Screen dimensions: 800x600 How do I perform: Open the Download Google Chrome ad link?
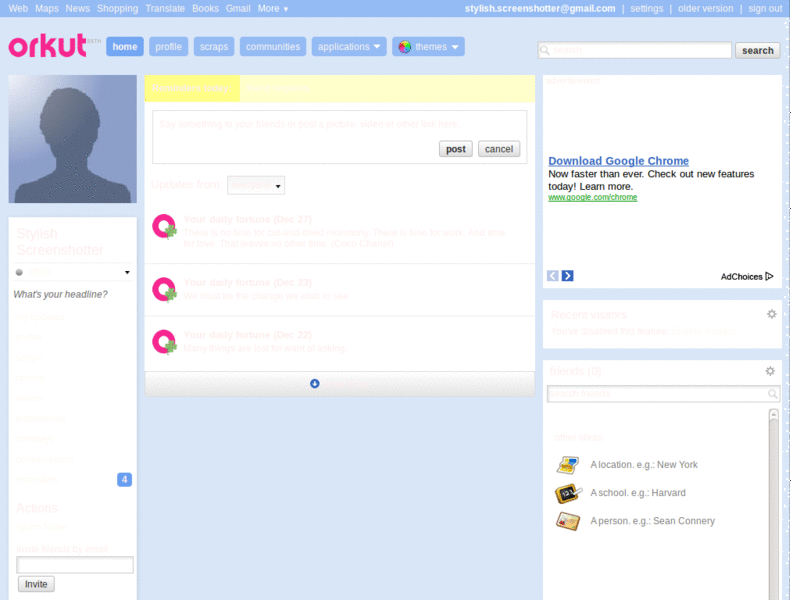(x=618, y=161)
